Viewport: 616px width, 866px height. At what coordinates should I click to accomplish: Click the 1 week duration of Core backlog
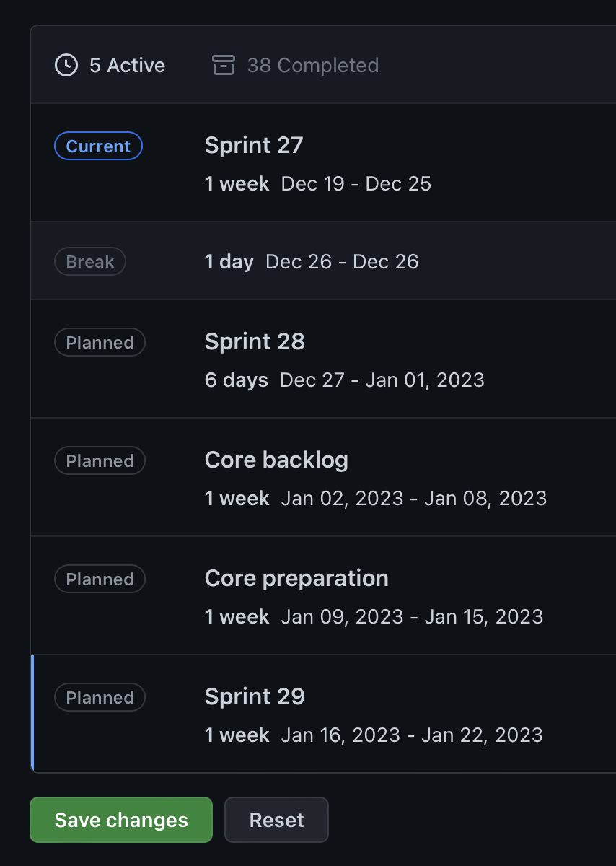click(x=237, y=498)
